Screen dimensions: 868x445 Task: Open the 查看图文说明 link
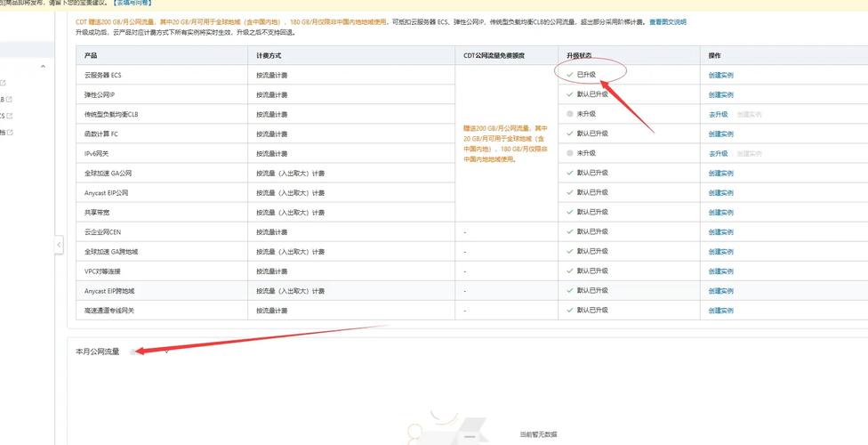click(668, 22)
